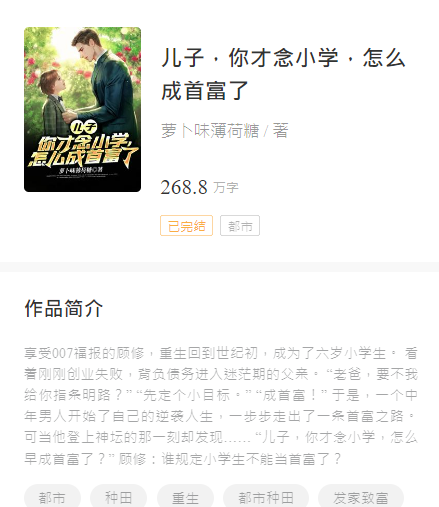Click the 万字 unit label
439x507 pixels.
[x=226, y=188]
